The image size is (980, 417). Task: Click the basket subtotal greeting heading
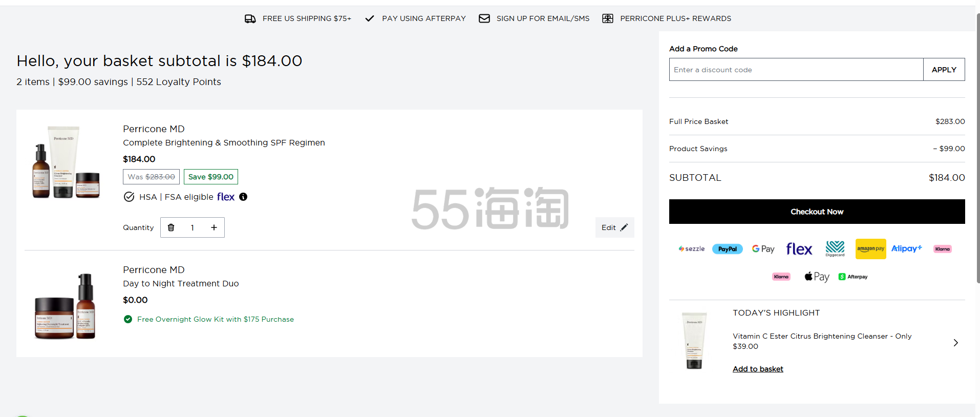[x=159, y=61]
